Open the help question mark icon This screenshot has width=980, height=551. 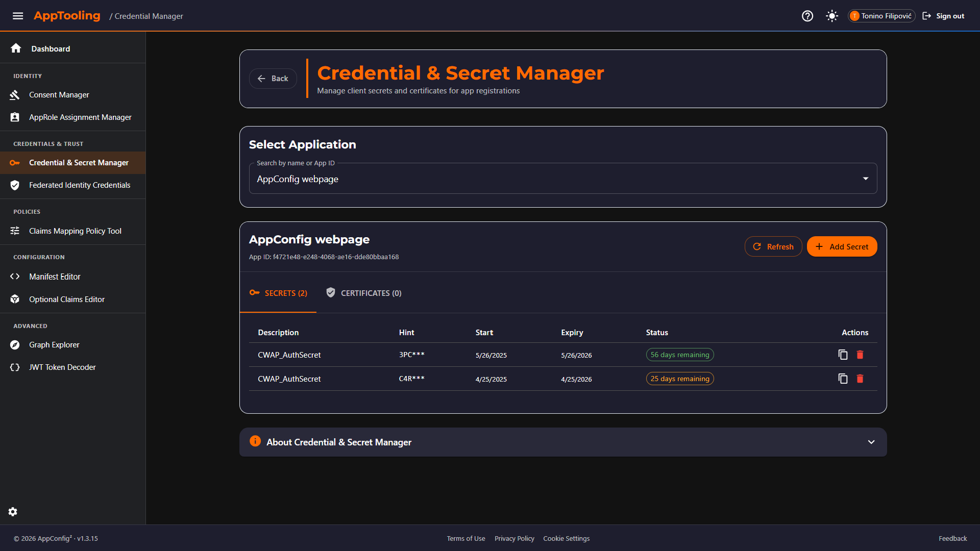[x=807, y=16]
